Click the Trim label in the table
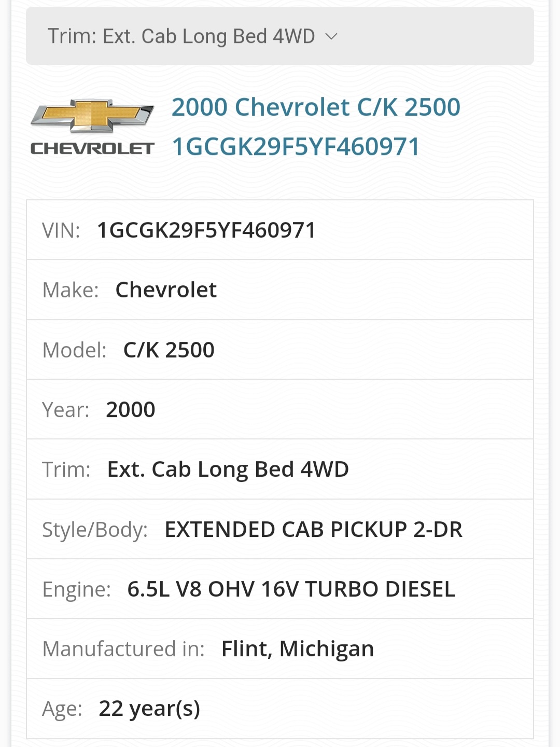This screenshot has width=560, height=747. point(66,469)
